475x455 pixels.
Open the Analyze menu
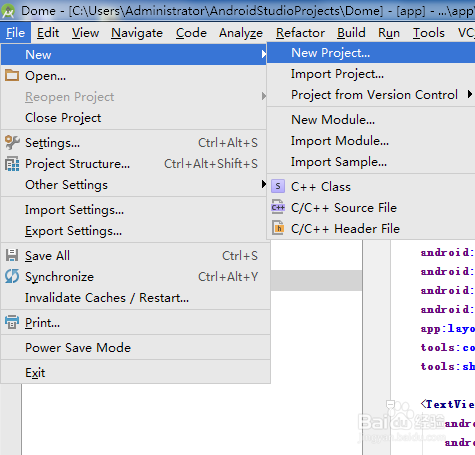[x=241, y=33]
